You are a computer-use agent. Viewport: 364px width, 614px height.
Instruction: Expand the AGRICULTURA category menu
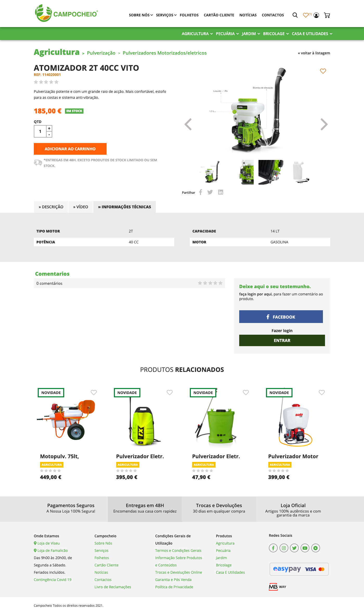[197, 34]
